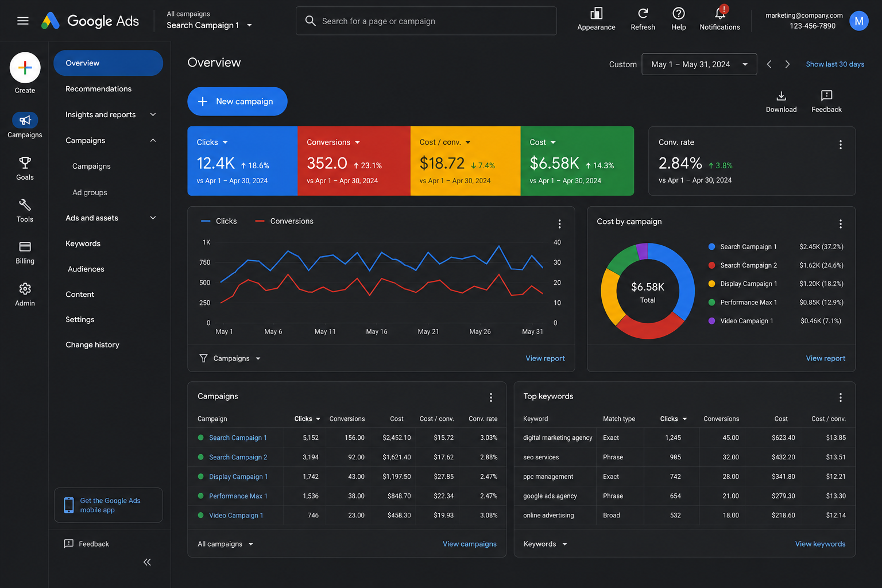This screenshot has height=588, width=882.
Task: Click mobile app phone icon
Action: coord(69,505)
